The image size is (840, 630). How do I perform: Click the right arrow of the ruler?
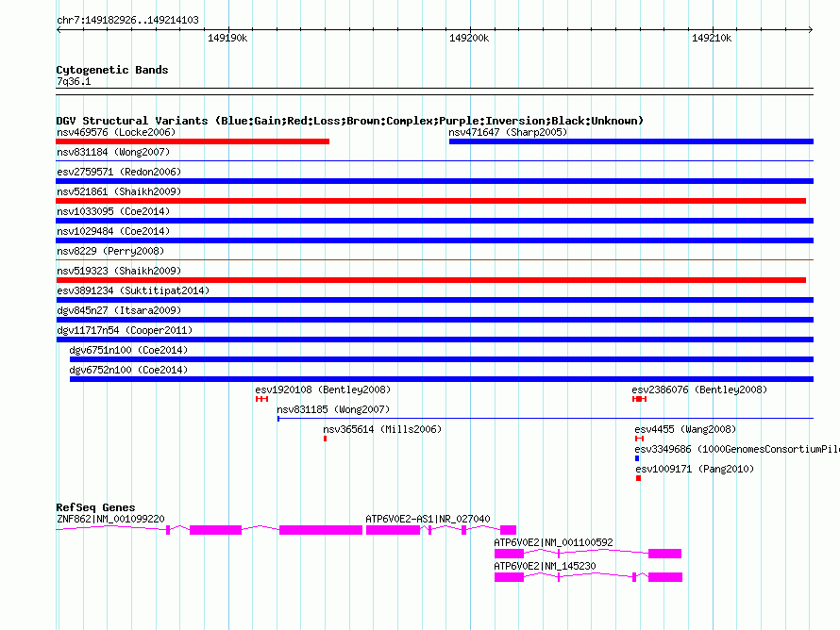coord(811,29)
